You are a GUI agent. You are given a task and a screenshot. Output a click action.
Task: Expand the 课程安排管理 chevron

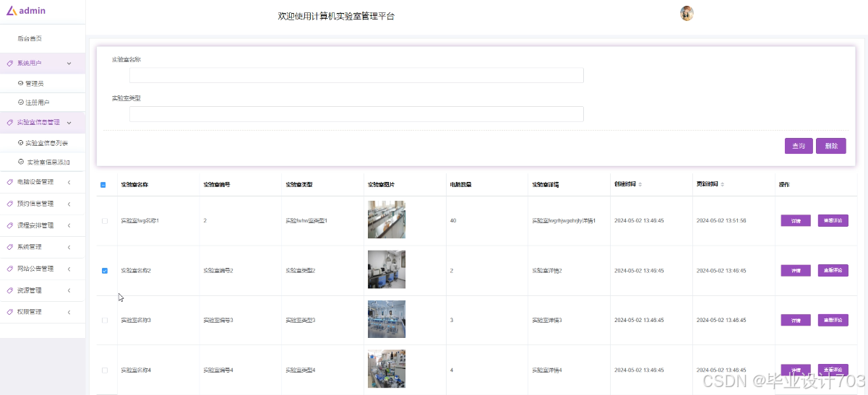point(69,225)
